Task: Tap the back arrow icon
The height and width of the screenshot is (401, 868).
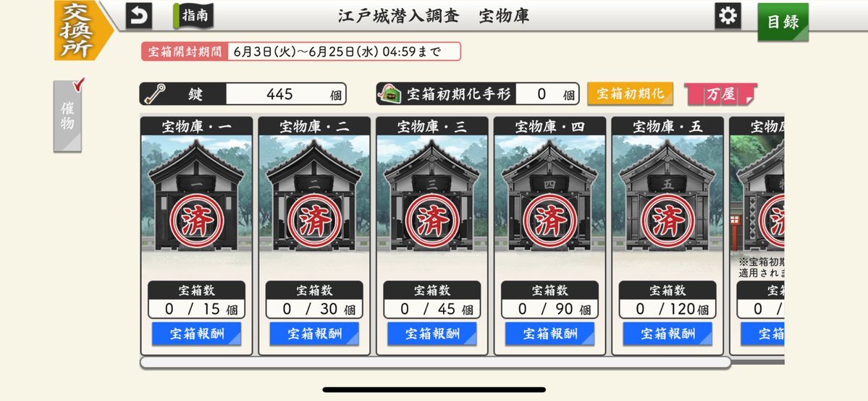Action: [x=138, y=16]
